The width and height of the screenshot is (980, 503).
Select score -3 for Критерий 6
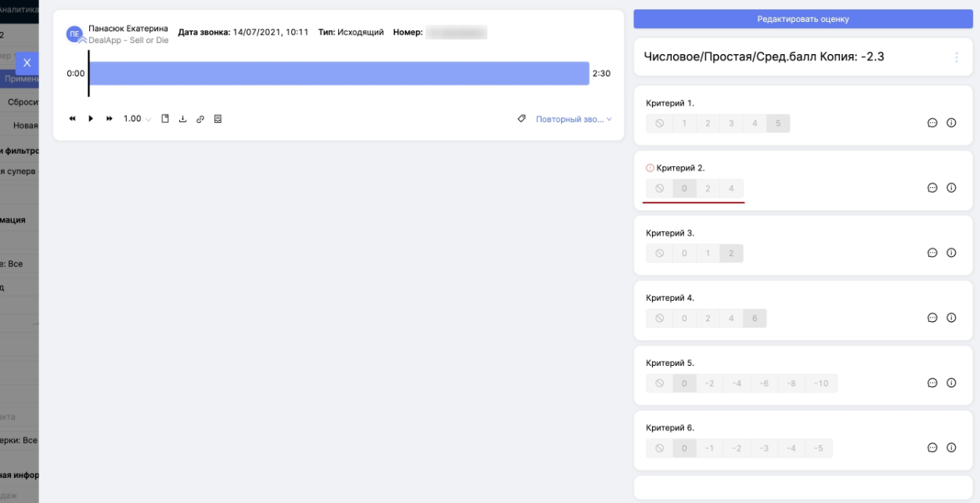click(x=765, y=448)
